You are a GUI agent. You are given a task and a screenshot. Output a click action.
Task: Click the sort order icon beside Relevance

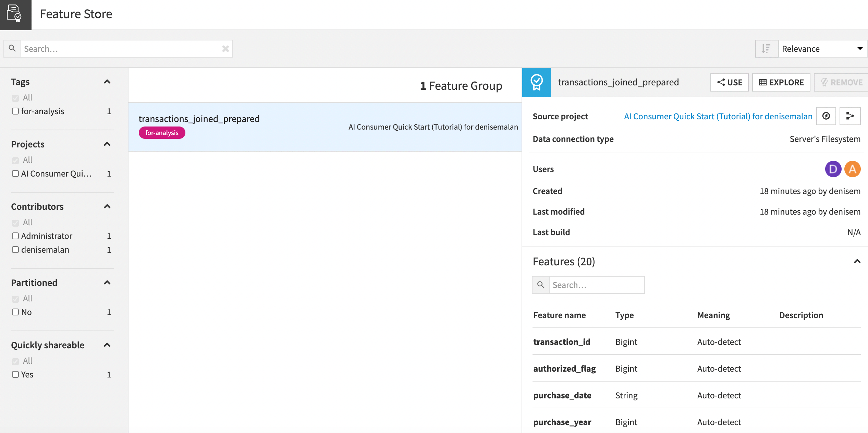click(x=767, y=48)
